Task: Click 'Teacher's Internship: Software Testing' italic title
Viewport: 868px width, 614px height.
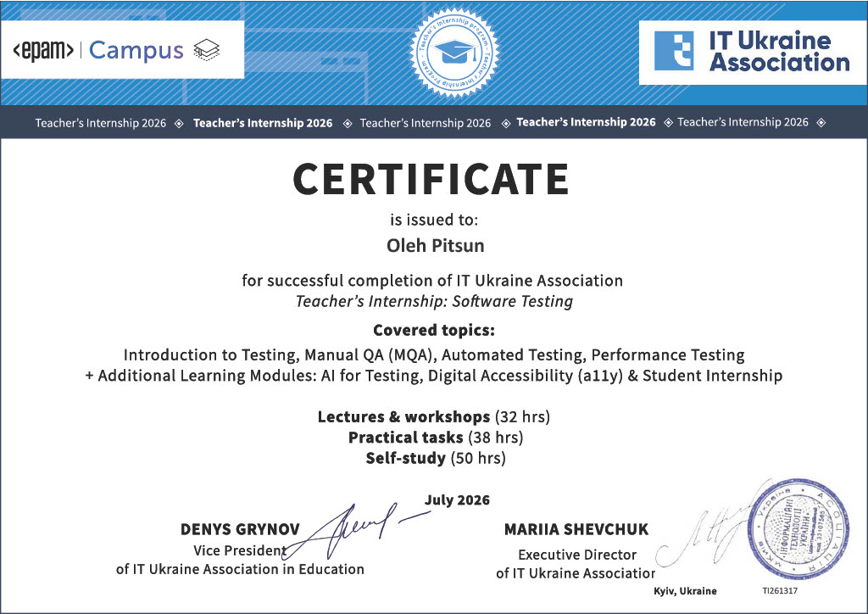Action: 434,301
